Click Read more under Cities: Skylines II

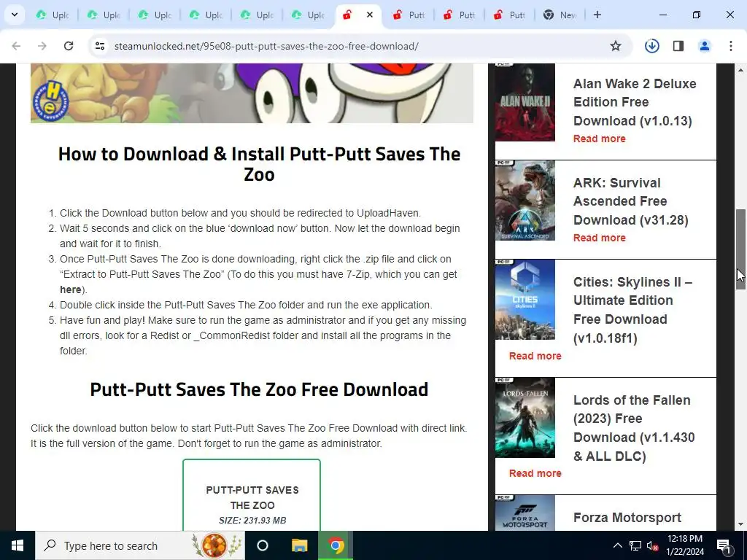[535, 356]
